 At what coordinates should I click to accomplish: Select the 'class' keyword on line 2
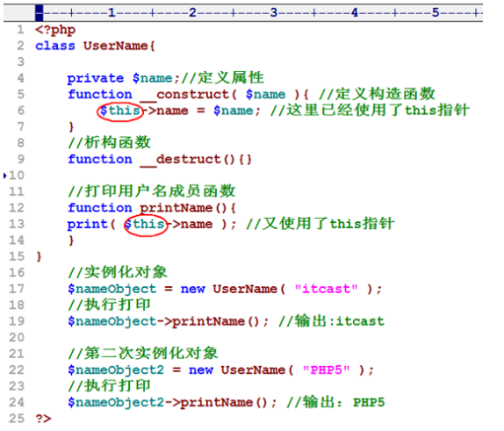tap(55, 46)
